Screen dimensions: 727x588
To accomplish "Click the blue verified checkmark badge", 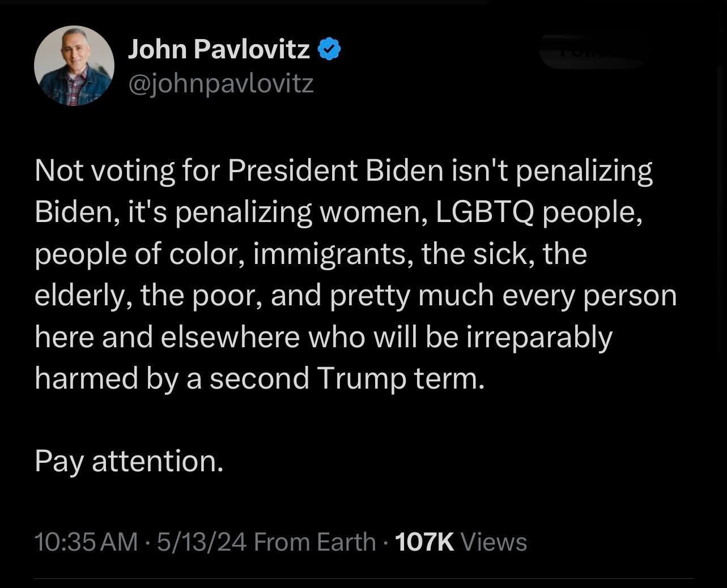I will tap(329, 50).
